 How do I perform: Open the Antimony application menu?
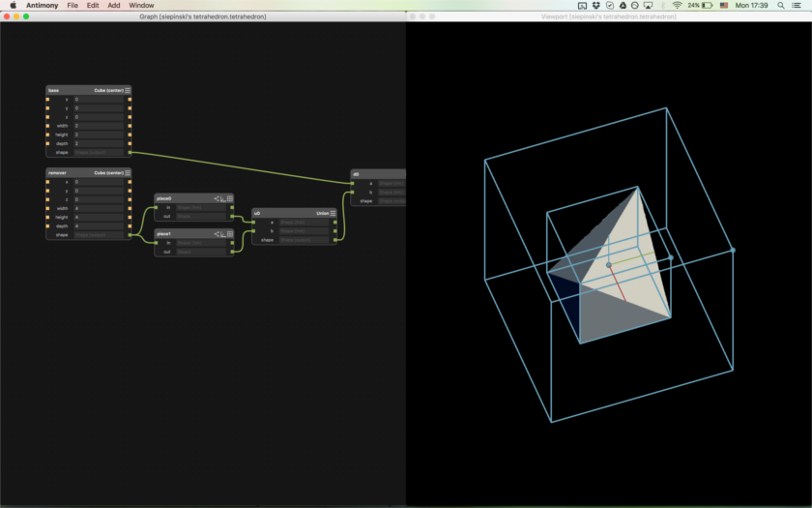(42, 5)
